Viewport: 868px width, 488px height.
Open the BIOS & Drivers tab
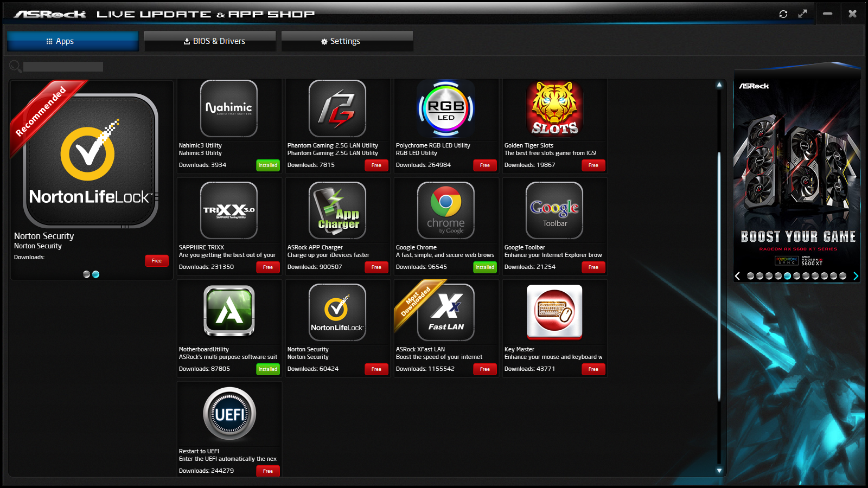pos(210,41)
